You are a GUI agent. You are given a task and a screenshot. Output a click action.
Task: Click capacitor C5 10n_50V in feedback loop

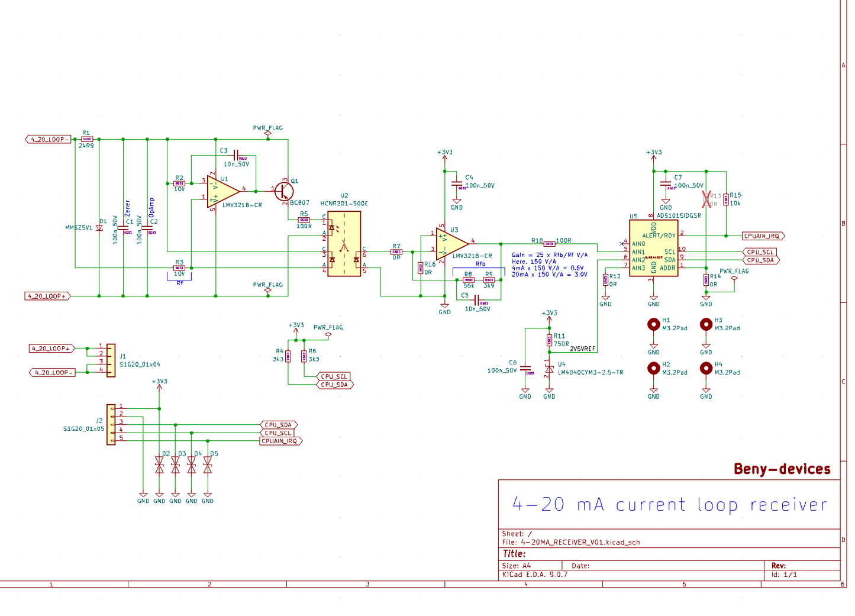pos(476,301)
